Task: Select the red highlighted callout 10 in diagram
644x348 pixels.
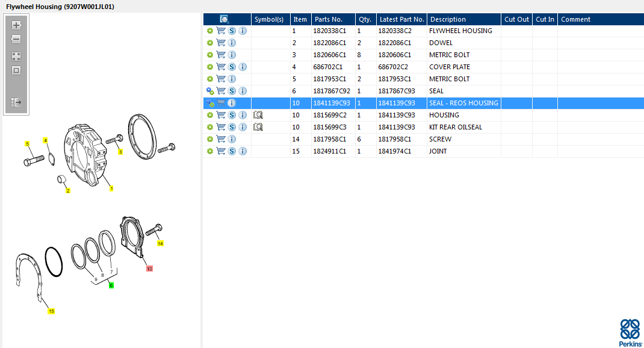Action: [149, 269]
